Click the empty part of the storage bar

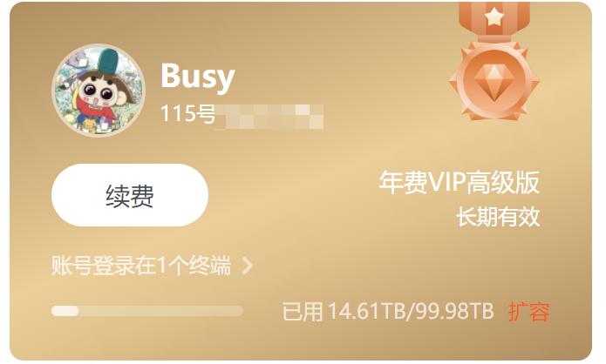coord(160,311)
